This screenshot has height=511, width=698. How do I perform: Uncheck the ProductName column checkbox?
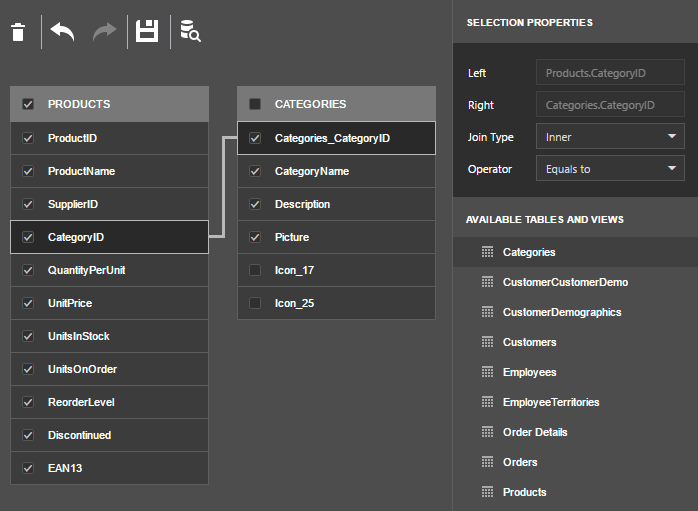click(28, 171)
